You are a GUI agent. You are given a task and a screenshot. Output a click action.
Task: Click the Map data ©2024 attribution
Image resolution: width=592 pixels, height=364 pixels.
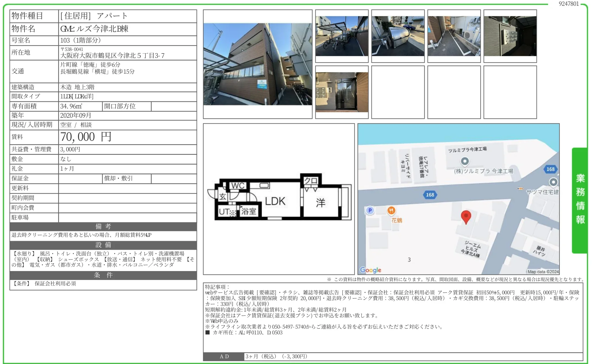(x=543, y=272)
